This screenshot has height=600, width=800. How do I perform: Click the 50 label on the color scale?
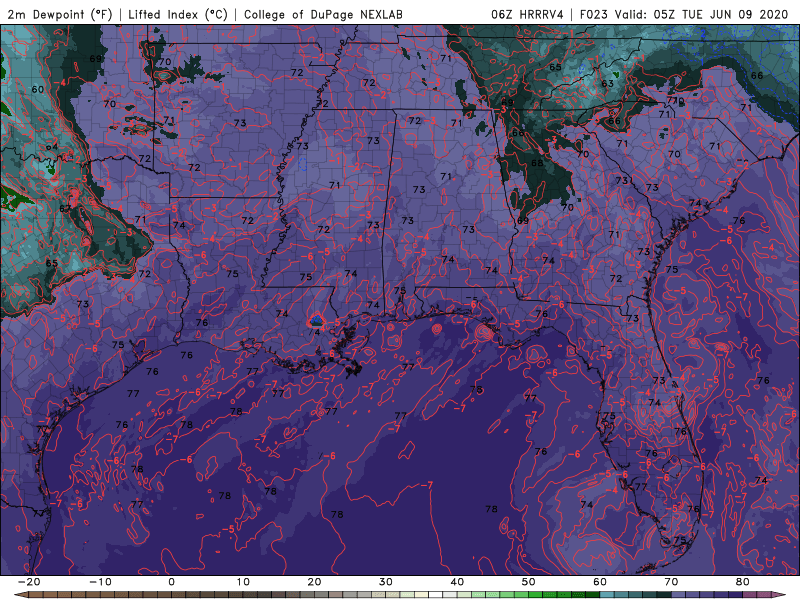[529, 582]
